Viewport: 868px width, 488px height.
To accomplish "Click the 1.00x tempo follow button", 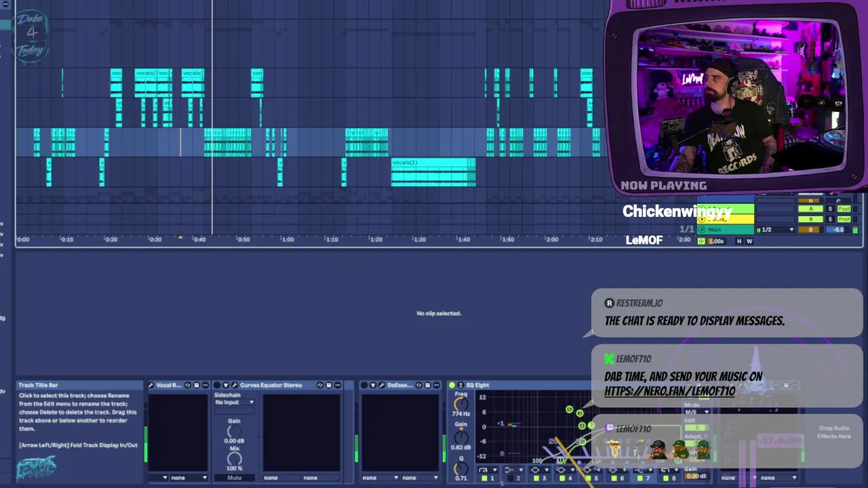I will [x=717, y=241].
